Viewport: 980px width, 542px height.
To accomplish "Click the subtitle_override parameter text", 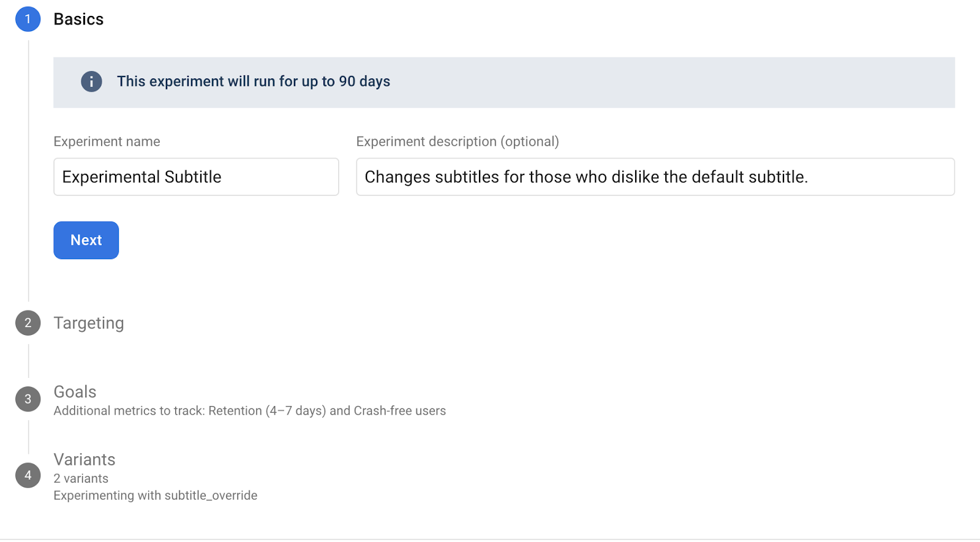I will pyautogui.click(x=155, y=495).
